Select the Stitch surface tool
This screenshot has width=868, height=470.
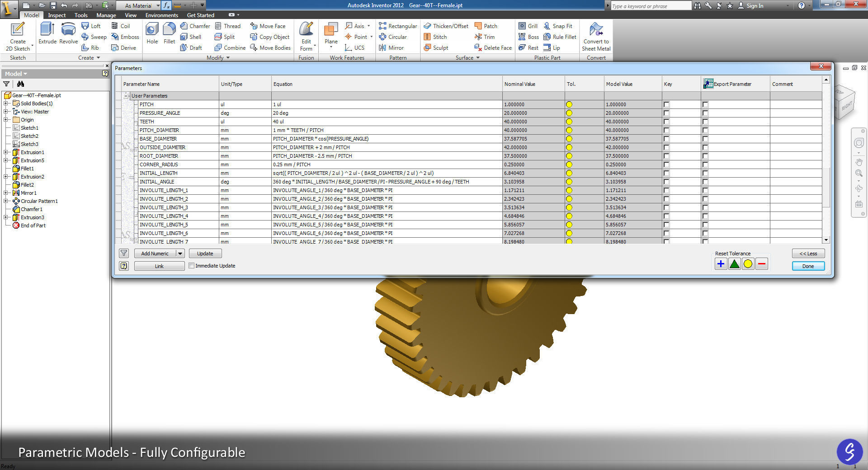[x=435, y=37]
